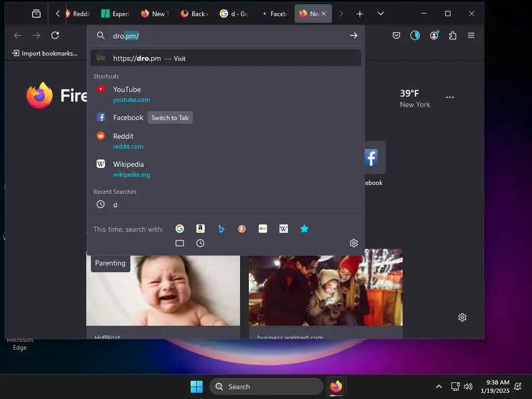Open the Facebook shortcut tile
Image resolution: width=532 pixels, height=399 pixels.
click(374, 158)
